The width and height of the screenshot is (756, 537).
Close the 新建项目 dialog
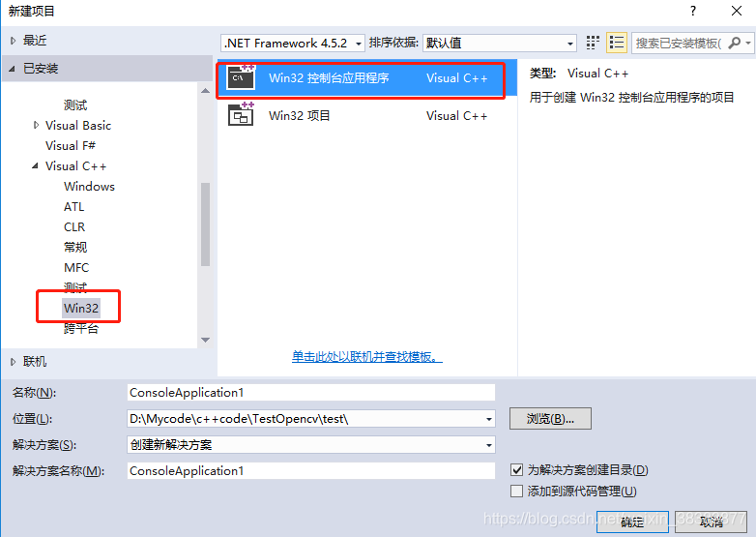(x=737, y=11)
